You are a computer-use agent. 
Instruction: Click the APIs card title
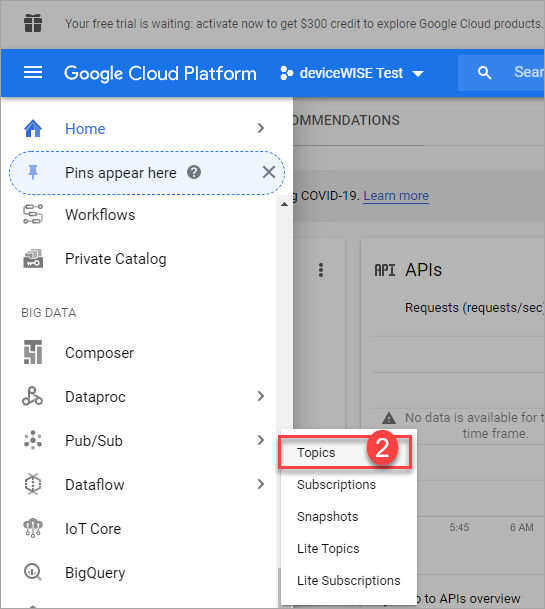tap(423, 270)
